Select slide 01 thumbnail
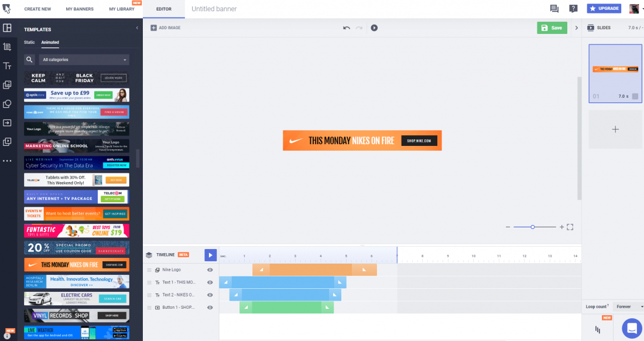Viewport: 644px width, 341px height. point(615,74)
